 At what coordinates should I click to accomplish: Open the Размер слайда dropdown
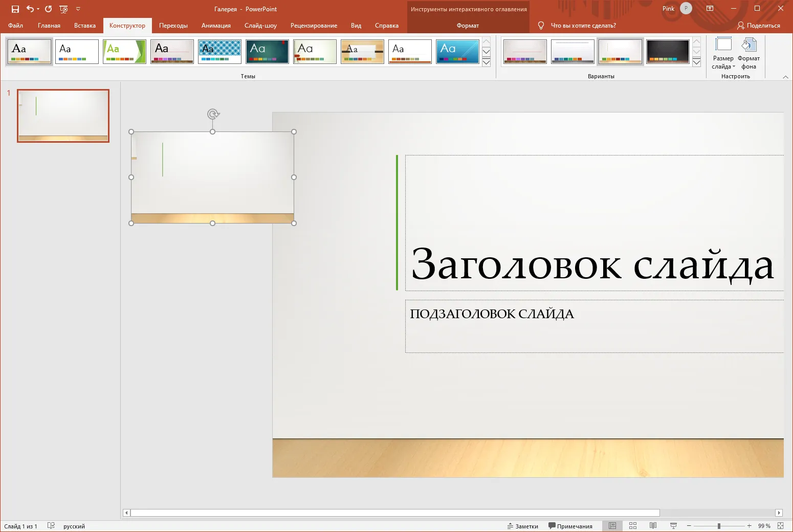tap(723, 54)
